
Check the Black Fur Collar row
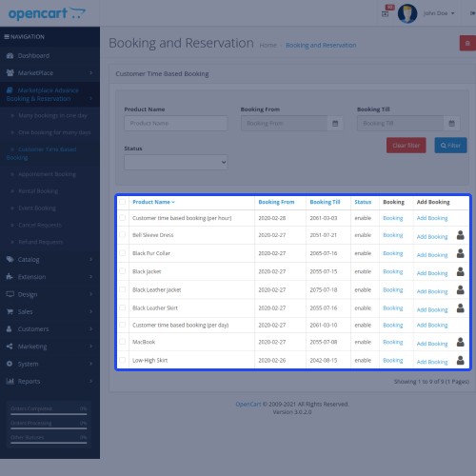point(123,253)
